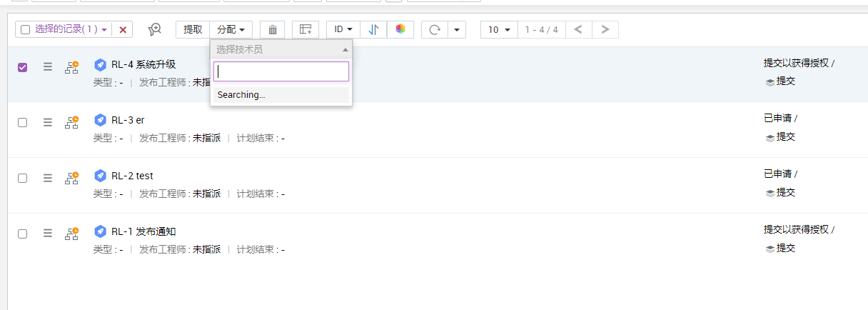This screenshot has width=868, height=310.
Task: Open the RL-4 系统升级 release link
Action: (x=143, y=64)
